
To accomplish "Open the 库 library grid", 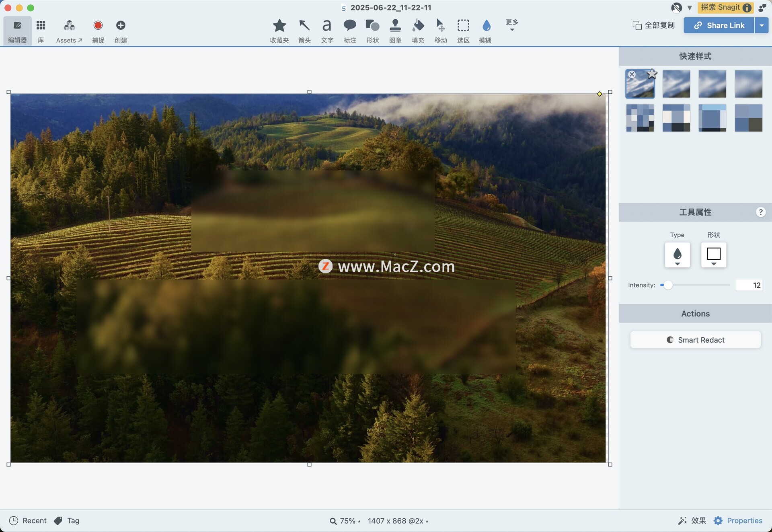I will 41,31.
